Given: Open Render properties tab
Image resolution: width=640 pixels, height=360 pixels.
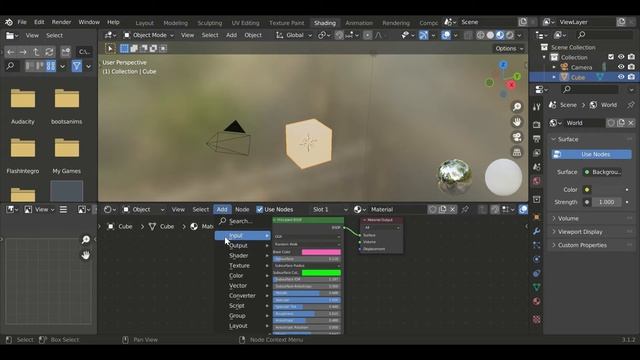Looking at the screenshot, I should (x=536, y=124).
